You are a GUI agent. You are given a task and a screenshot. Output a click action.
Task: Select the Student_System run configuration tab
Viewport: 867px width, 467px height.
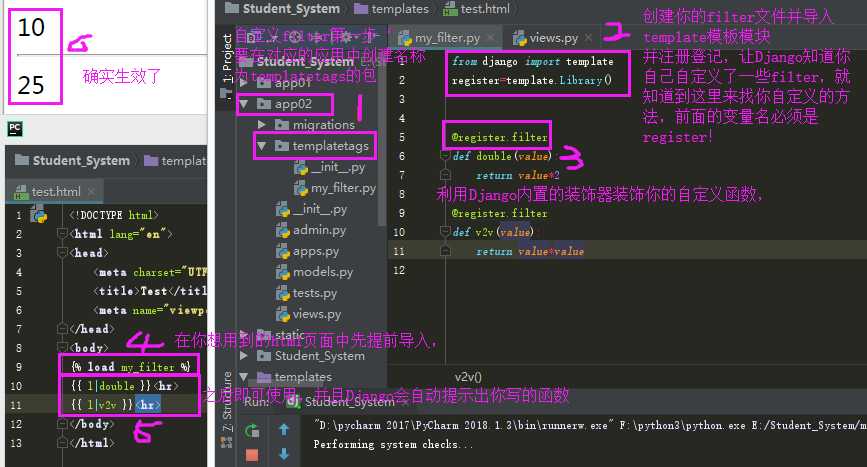click(349, 402)
